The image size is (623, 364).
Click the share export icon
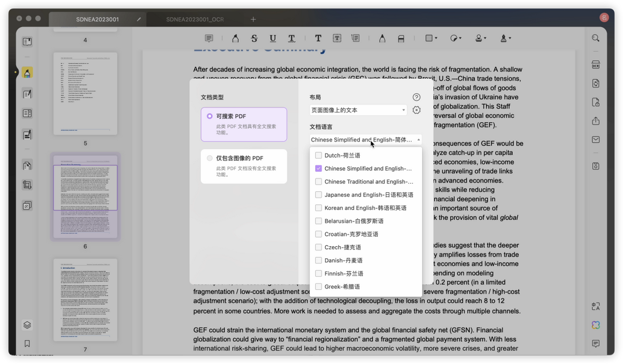pyautogui.click(x=595, y=121)
